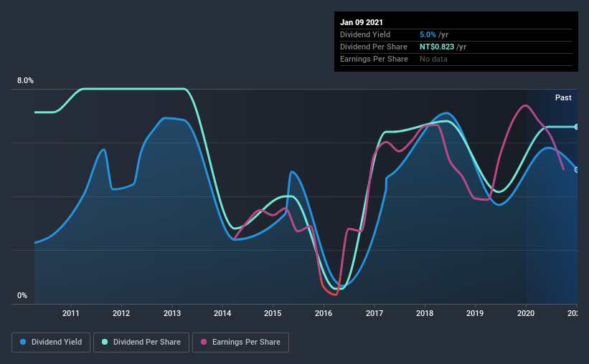Click the 2012 x-axis label

click(x=121, y=313)
